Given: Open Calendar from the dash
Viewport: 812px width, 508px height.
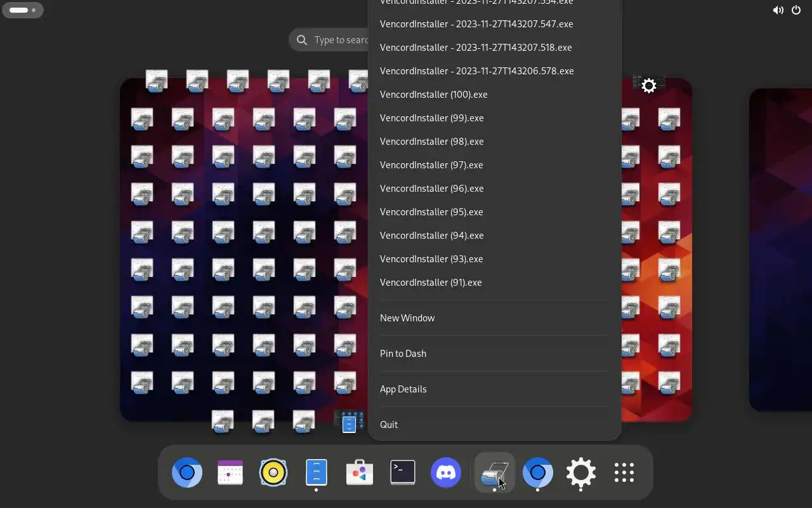Looking at the screenshot, I should point(230,473).
